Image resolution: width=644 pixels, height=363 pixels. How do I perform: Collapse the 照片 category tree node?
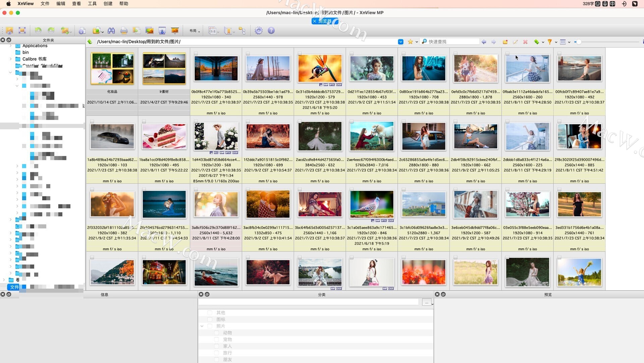pos(202,326)
